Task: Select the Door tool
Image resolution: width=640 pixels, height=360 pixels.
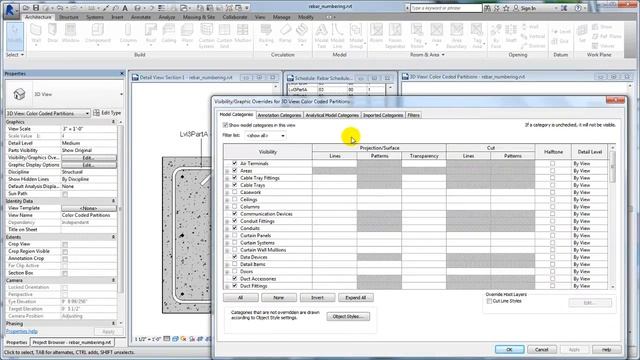Action: point(53,34)
